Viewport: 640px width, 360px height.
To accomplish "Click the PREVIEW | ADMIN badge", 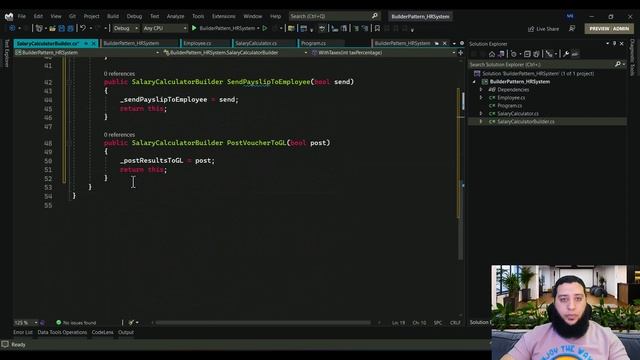I will point(609,29).
